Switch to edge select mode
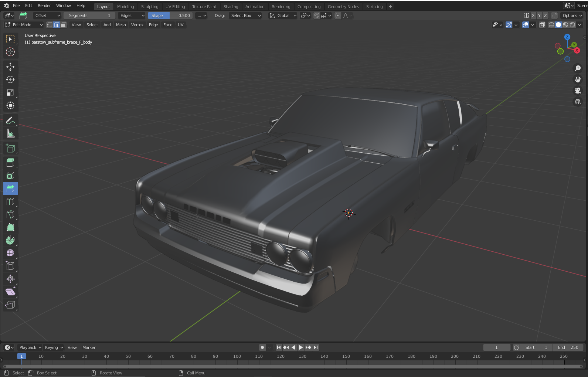This screenshot has height=377, width=588. (57, 25)
